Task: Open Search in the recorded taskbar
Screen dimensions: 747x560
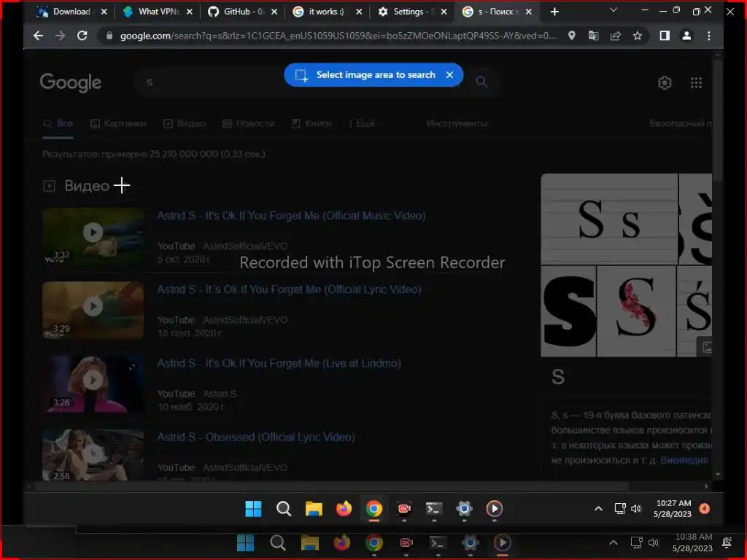Action: click(284, 508)
